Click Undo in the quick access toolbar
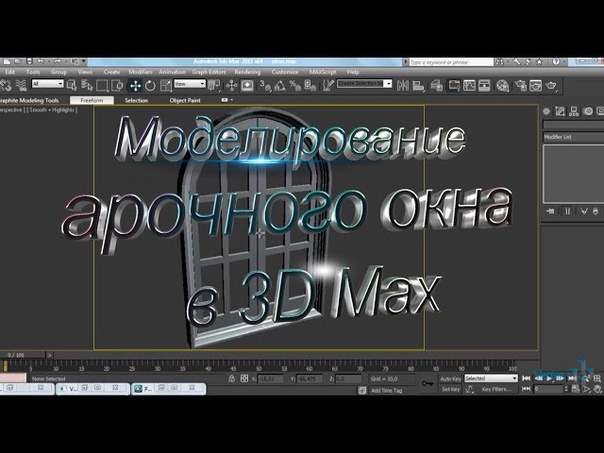The height and width of the screenshot is (453, 604). pos(40,61)
